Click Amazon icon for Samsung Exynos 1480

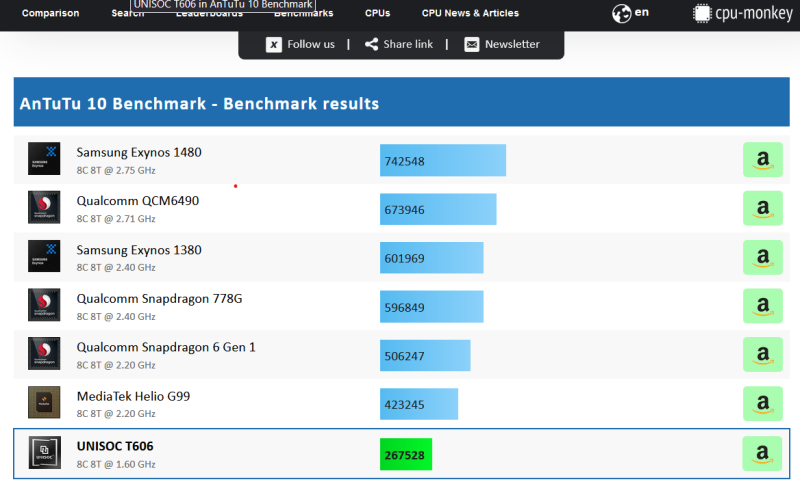coord(763,160)
